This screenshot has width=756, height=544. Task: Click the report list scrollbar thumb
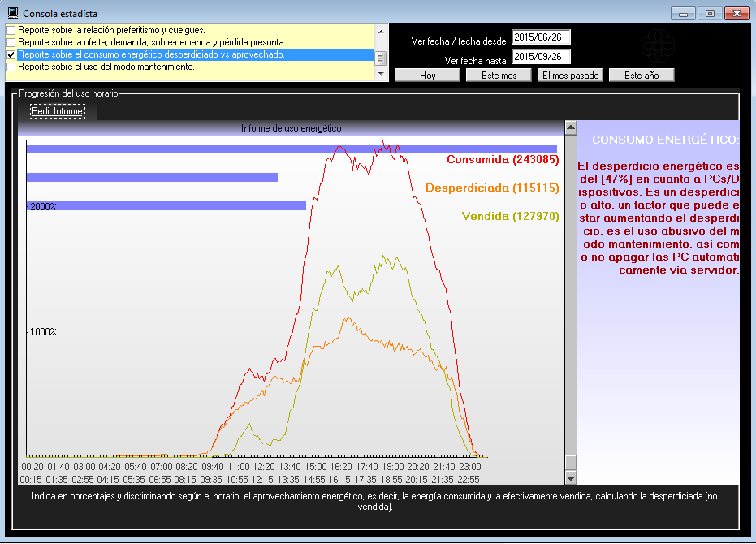[x=381, y=58]
